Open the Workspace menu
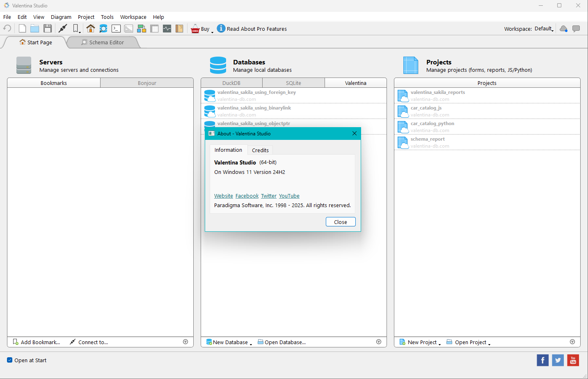588x379 pixels. [133, 17]
